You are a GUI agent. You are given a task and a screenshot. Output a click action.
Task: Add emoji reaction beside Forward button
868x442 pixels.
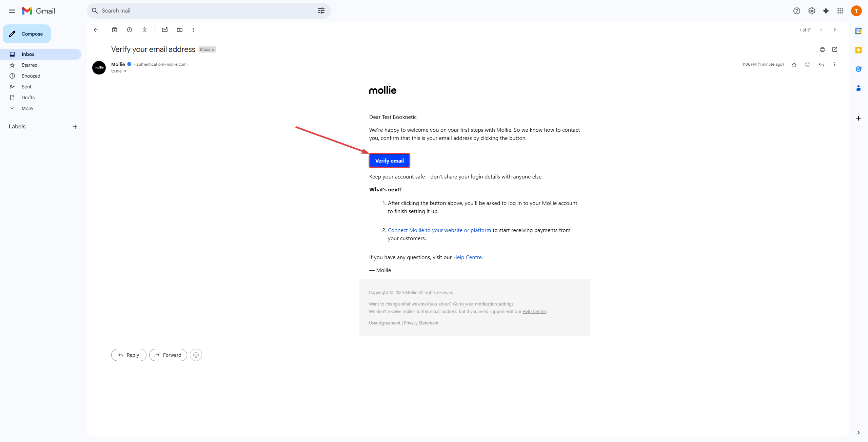pyautogui.click(x=196, y=355)
